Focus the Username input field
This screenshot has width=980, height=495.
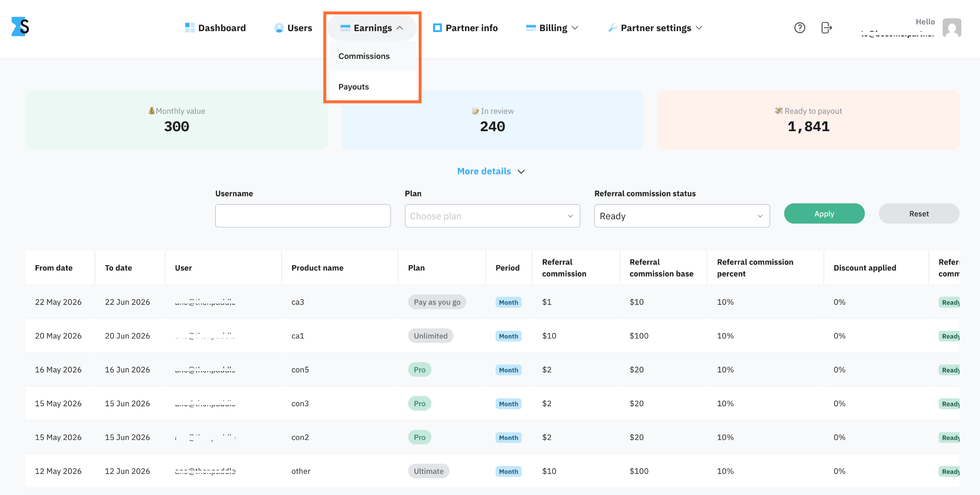(x=303, y=216)
